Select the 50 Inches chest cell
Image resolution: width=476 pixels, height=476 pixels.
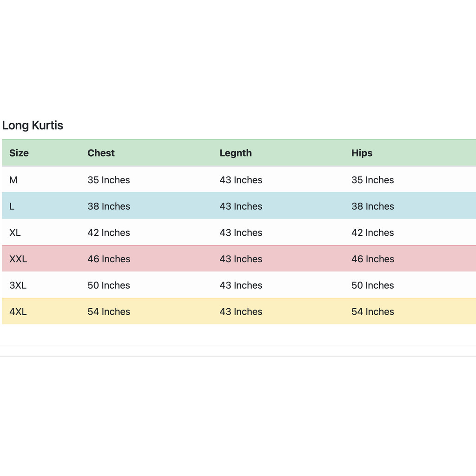pos(109,285)
